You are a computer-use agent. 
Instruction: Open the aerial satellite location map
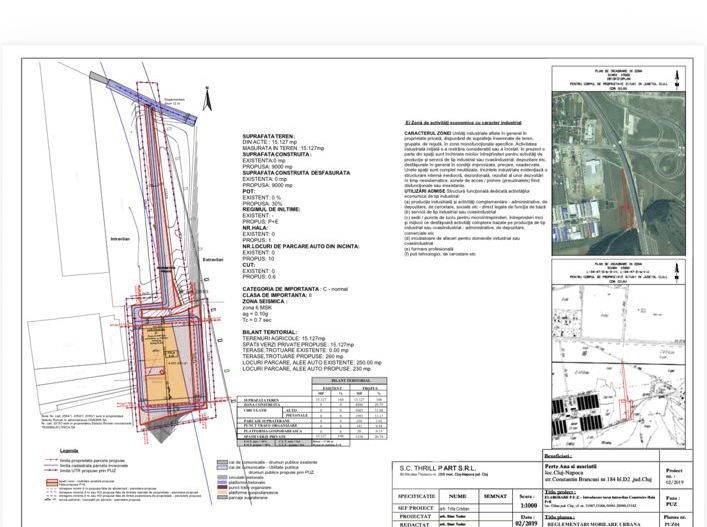tap(619, 173)
